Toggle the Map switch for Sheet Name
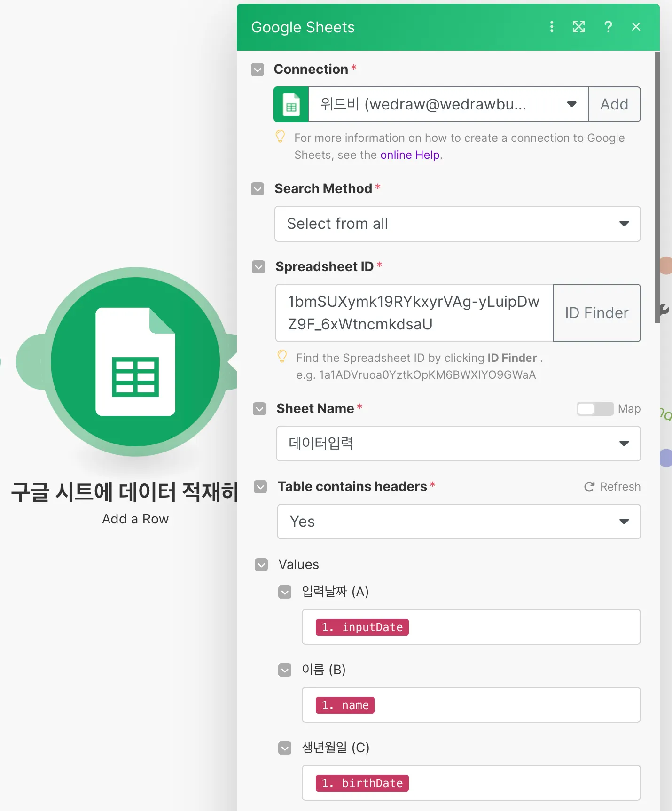 click(x=595, y=409)
